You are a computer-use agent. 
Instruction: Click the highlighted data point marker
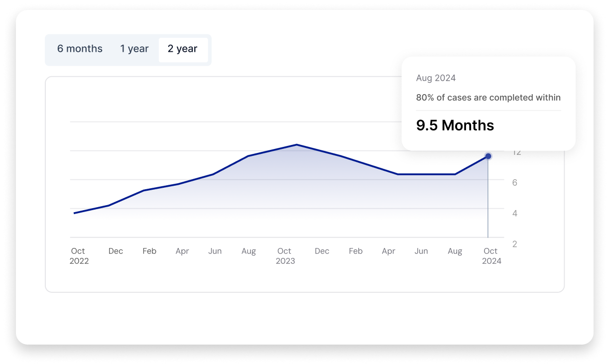pos(488,156)
